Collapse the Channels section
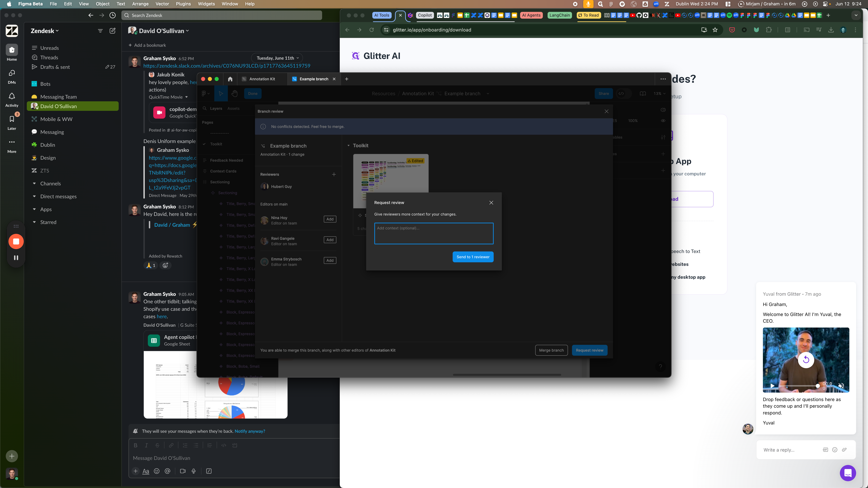The width and height of the screenshot is (868, 488). click(34, 184)
